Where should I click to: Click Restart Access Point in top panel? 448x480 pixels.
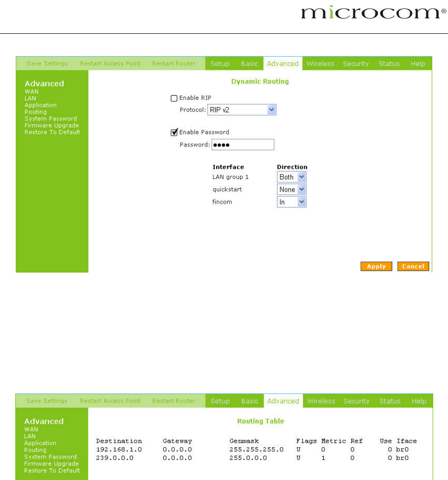click(110, 64)
